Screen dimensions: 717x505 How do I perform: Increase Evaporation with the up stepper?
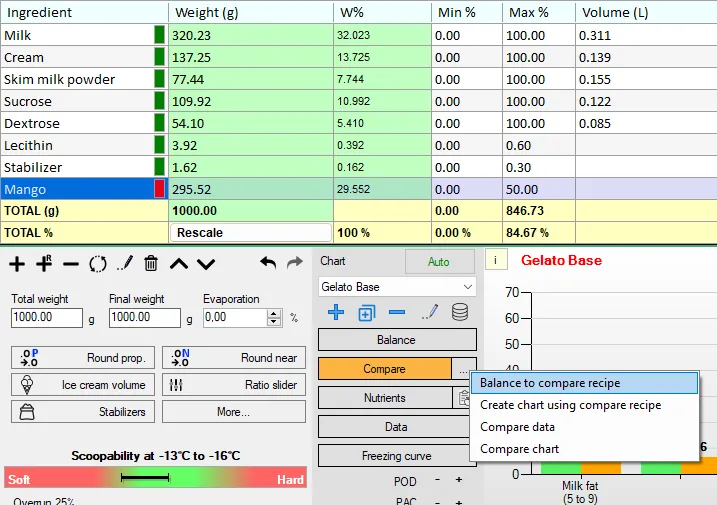274,313
